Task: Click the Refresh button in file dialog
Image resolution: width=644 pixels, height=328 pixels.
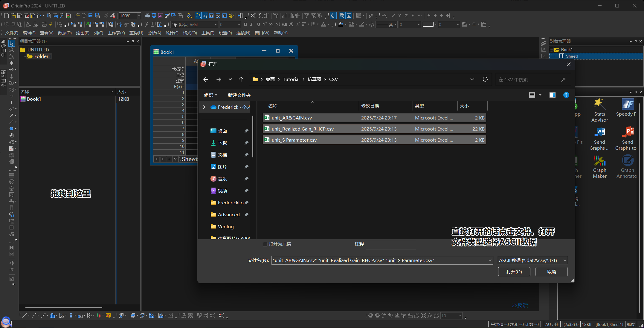Action: [x=485, y=79]
